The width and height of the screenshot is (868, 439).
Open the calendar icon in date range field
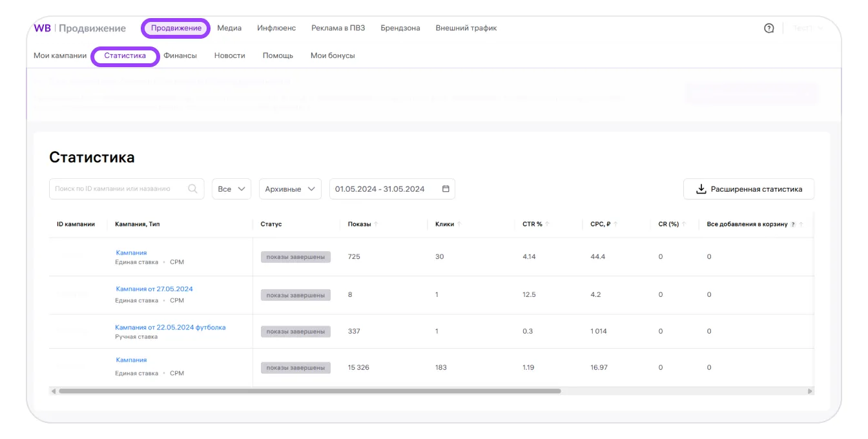(x=446, y=189)
